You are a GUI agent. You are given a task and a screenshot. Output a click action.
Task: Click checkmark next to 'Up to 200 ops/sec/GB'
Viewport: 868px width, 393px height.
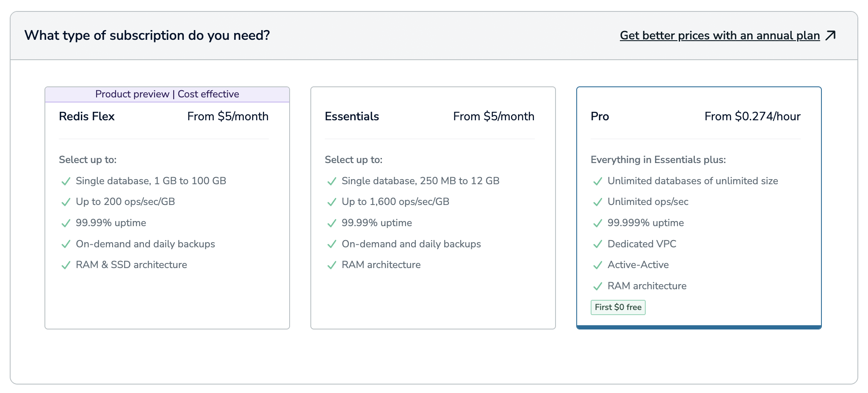[x=66, y=202]
